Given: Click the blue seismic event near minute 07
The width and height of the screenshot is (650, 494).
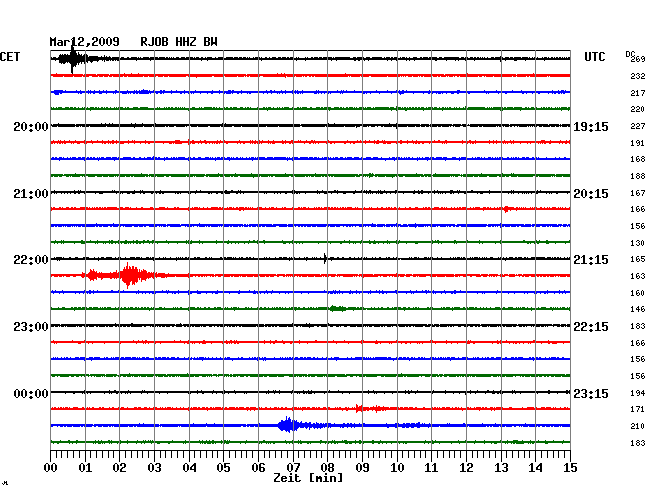Looking at the screenshot, I should click(x=288, y=425).
